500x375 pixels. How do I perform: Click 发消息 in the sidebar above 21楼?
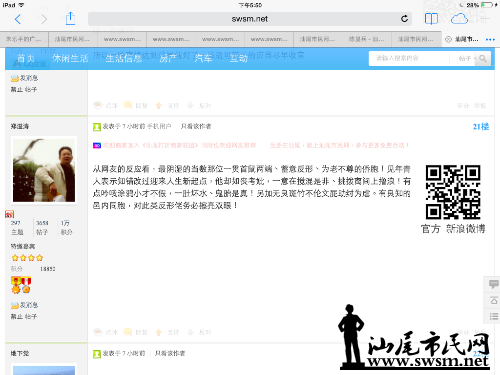pyautogui.click(x=24, y=78)
